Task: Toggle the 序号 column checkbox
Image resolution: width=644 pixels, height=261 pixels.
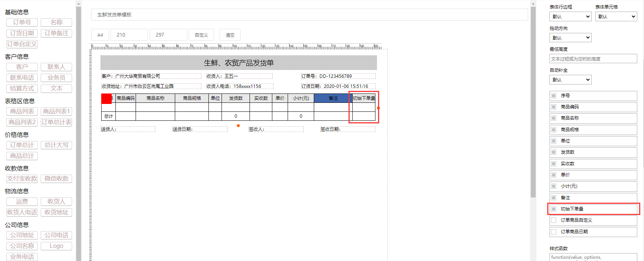Action: click(554, 96)
